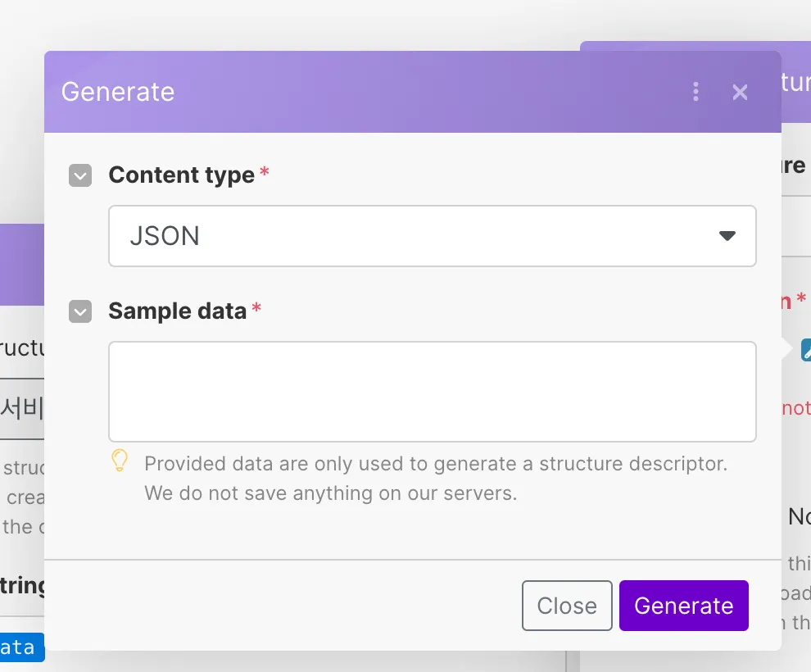The width and height of the screenshot is (811, 672).
Task: Collapse the Sample data field chevron
Action: (x=80, y=311)
